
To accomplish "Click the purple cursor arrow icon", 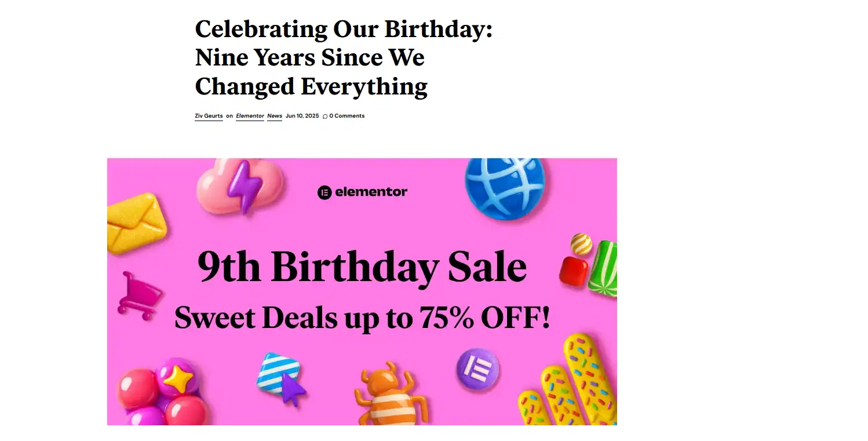I will 292,388.
